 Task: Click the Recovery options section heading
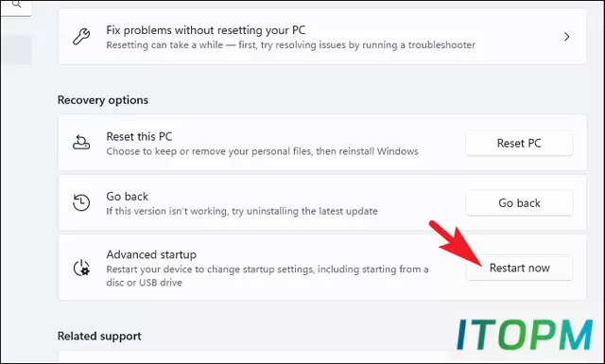(x=103, y=100)
